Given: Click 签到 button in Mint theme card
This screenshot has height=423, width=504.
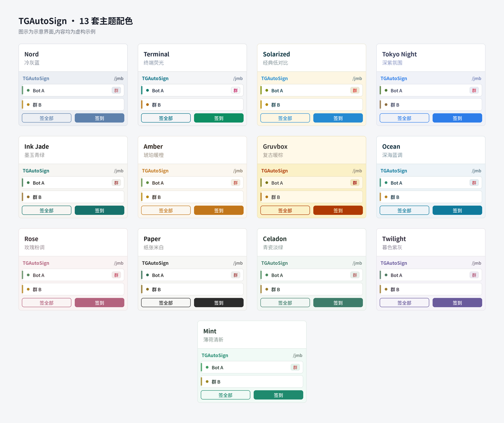Looking at the screenshot, I should (x=278, y=395).
